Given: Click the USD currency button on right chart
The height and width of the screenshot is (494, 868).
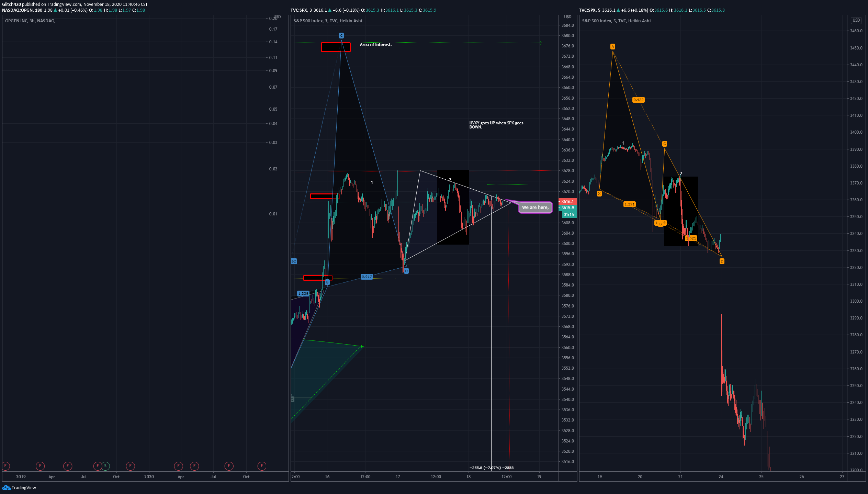Looking at the screenshot, I should coord(856,20).
